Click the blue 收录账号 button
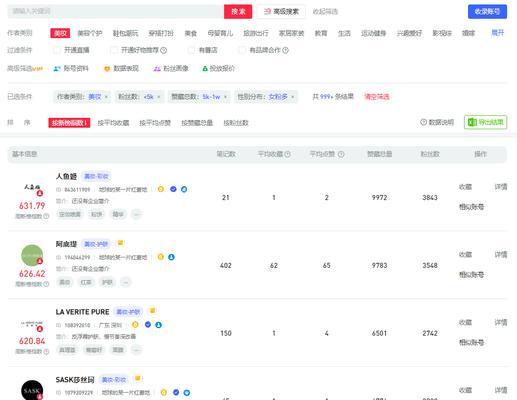 pos(487,12)
